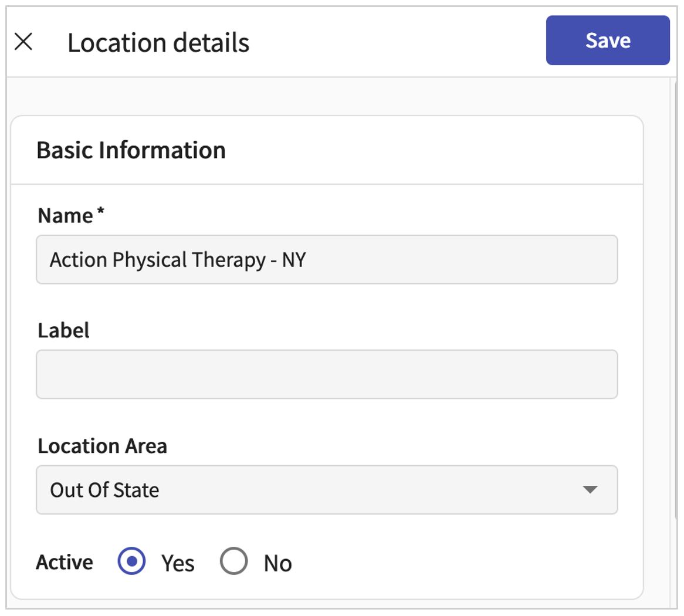684x616 pixels.
Task: Select the Yes radio button for Active
Action: tap(131, 562)
